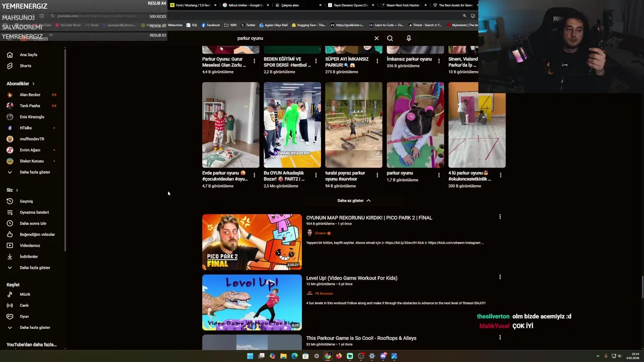Open the Abonelikler section chevron
This screenshot has height=362, width=644.
click(33, 83)
